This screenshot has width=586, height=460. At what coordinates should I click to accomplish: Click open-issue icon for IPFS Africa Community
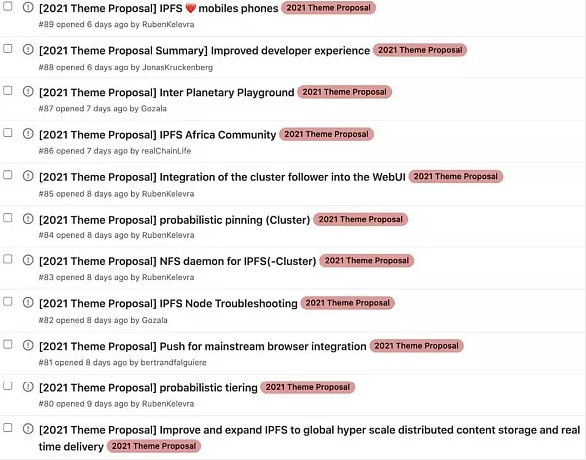(x=28, y=133)
